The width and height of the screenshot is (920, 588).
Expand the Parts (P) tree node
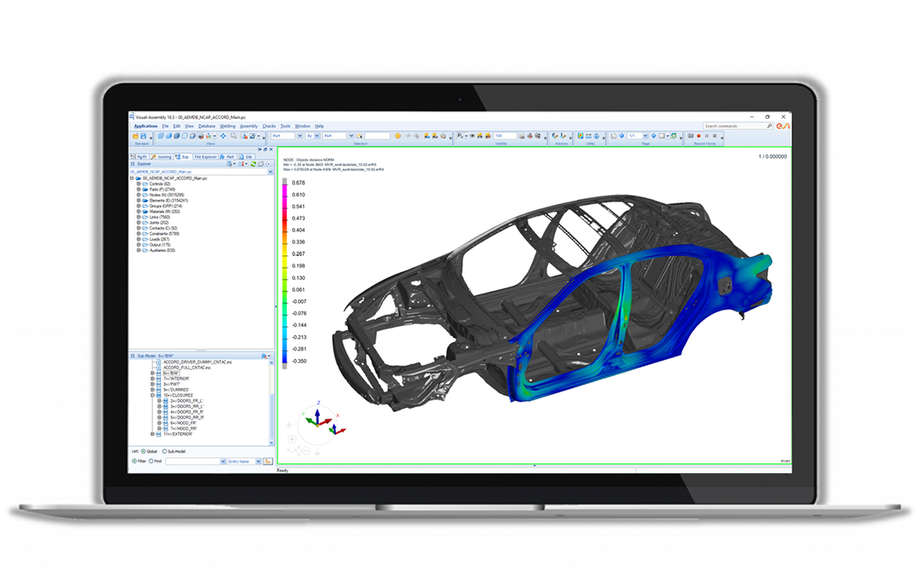tap(138, 189)
